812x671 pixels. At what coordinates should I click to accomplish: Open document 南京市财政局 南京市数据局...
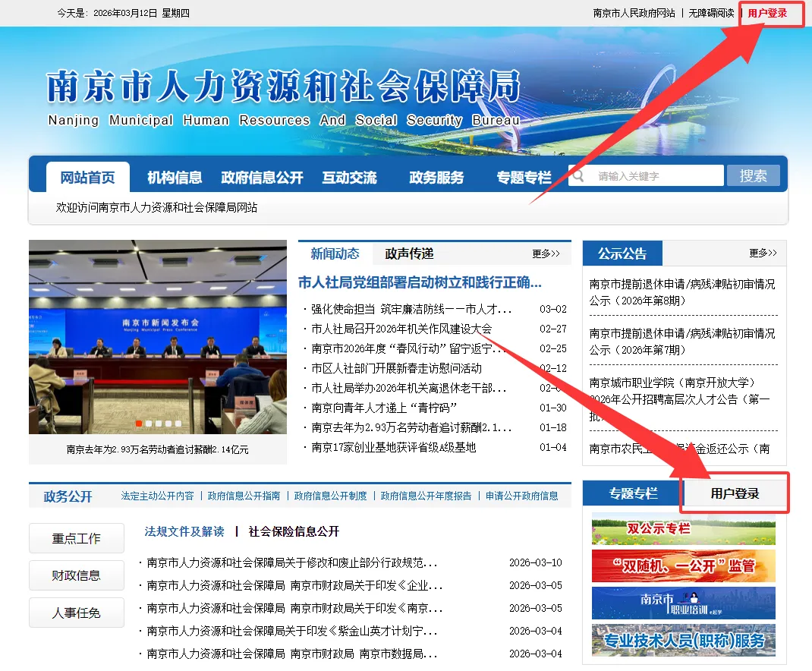[x=292, y=654]
